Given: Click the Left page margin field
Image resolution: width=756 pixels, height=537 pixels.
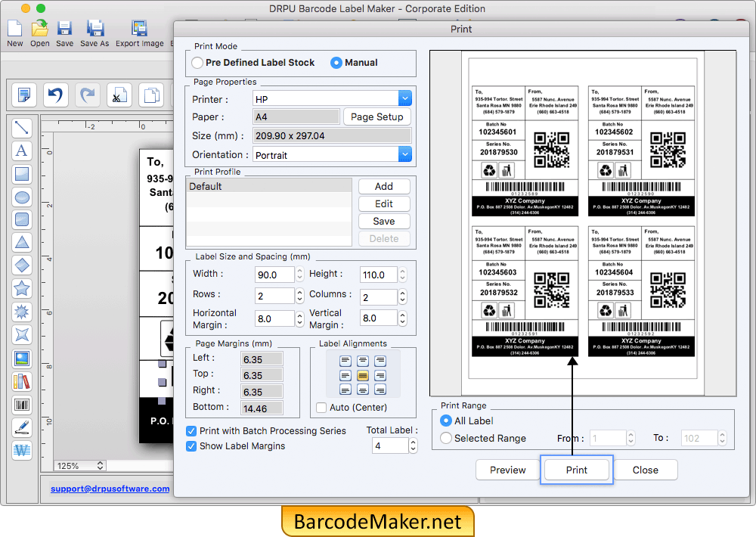Looking at the screenshot, I should [262, 359].
